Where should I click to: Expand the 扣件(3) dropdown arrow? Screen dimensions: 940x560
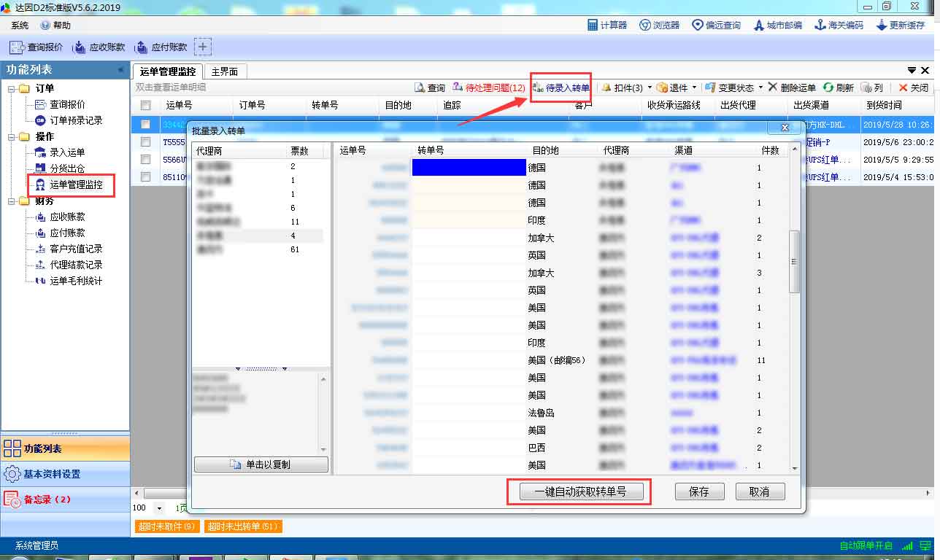tap(650, 87)
